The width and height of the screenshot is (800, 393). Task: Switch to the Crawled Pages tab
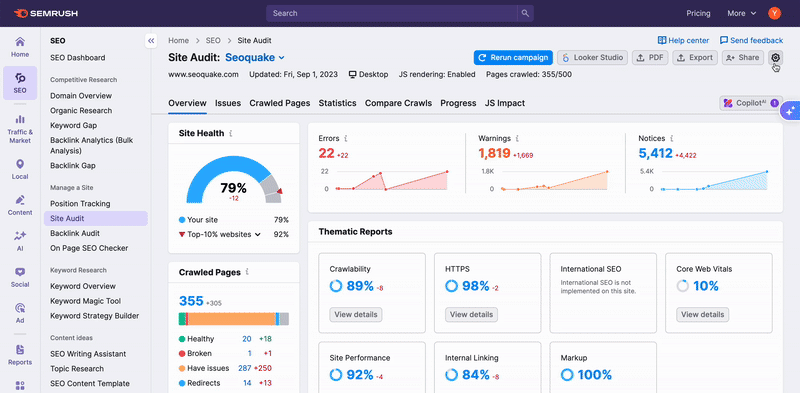(x=280, y=103)
